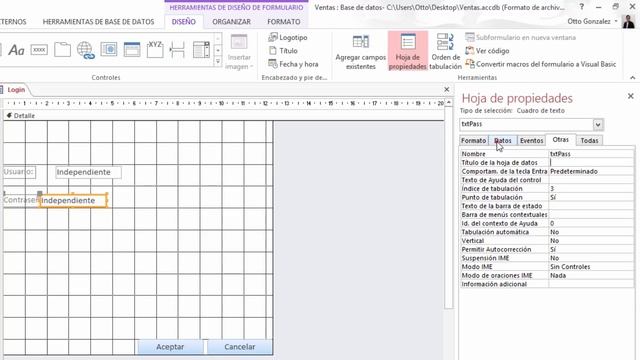Select the Option Group (XYZ) control

[155, 49]
